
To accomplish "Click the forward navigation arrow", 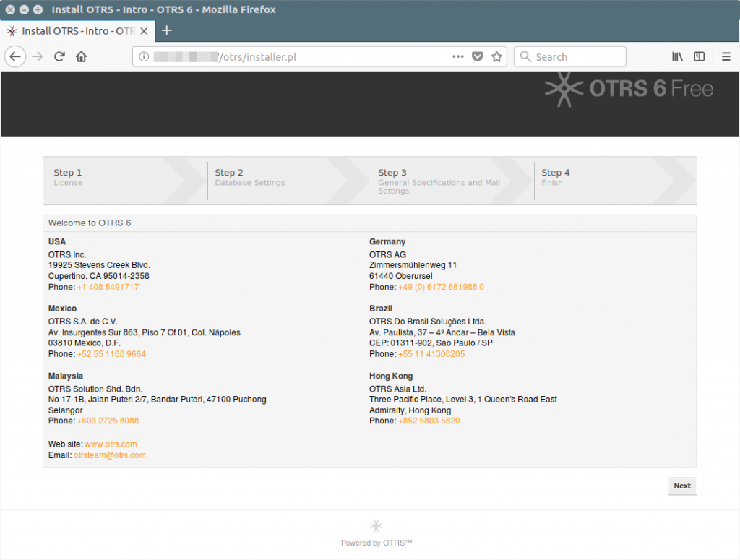I will click(x=36, y=56).
